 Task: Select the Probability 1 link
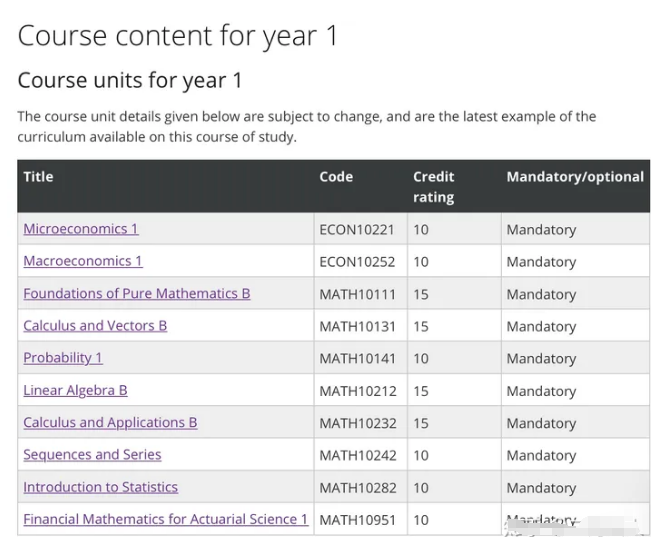[63, 358]
